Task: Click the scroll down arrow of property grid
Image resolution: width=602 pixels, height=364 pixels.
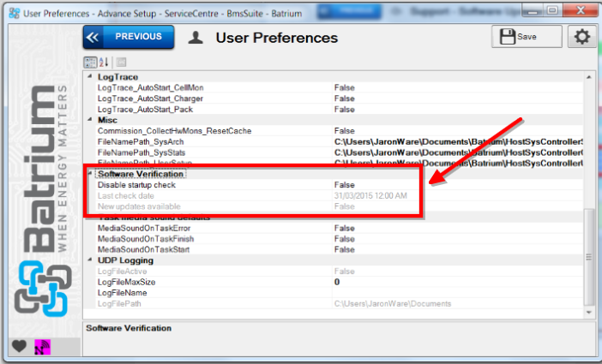Action: click(588, 313)
